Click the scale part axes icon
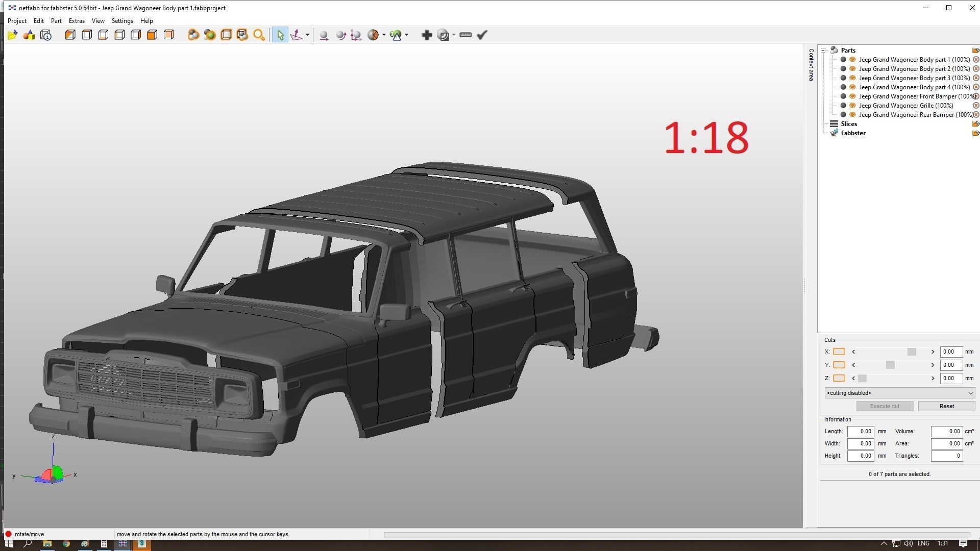980x551 pixels. [356, 35]
